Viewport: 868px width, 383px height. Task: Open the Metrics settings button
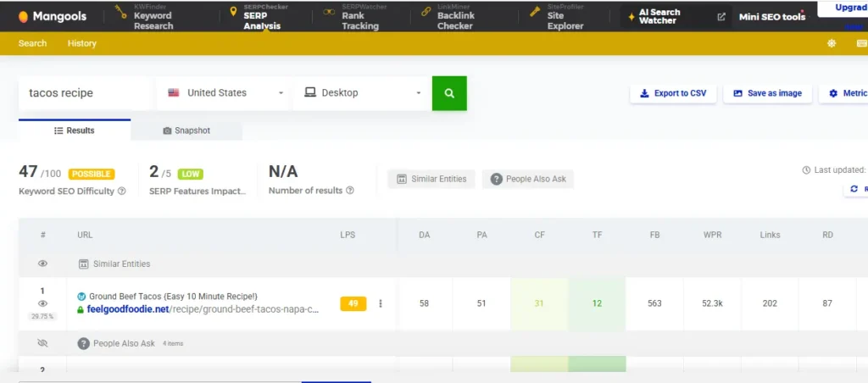[x=843, y=93]
